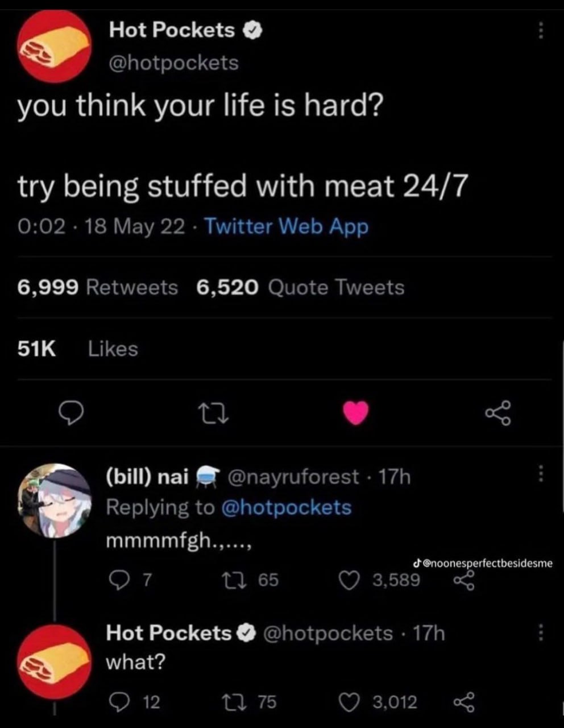Screen dimensions: 564x728
Task: Unlike the main tweet via pink heart
Action: point(356,412)
